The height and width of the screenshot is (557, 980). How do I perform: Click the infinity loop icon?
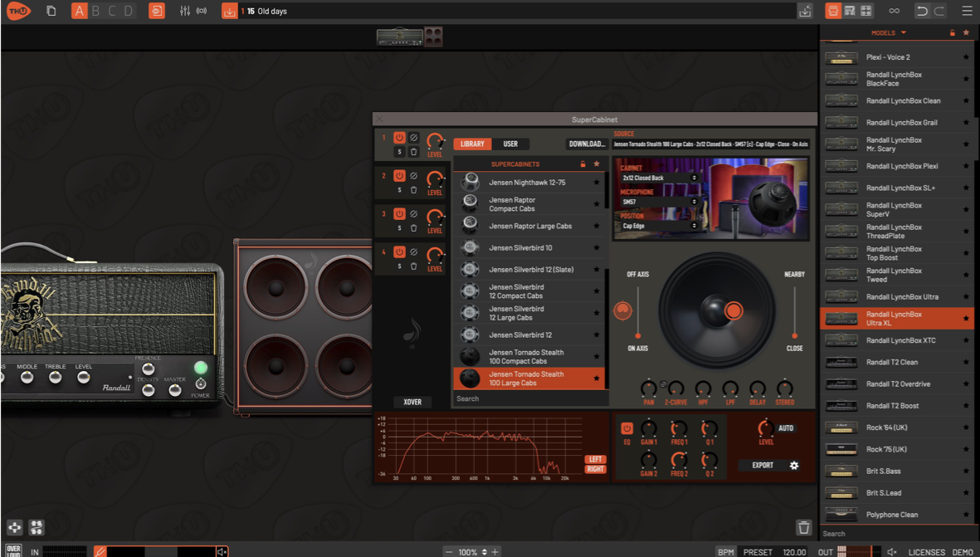click(895, 11)
